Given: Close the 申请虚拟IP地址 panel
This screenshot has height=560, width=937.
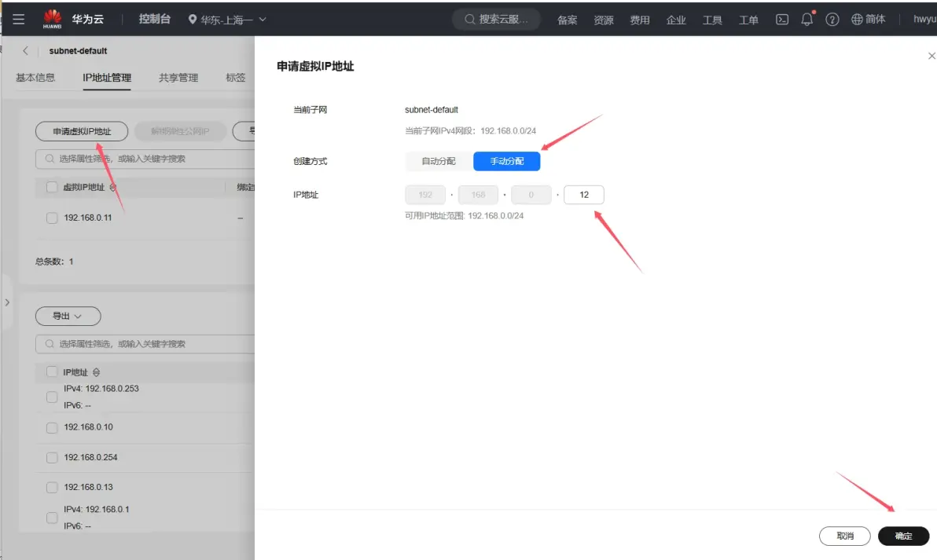Looking at the screenshot, I should (x=931, y=56).
